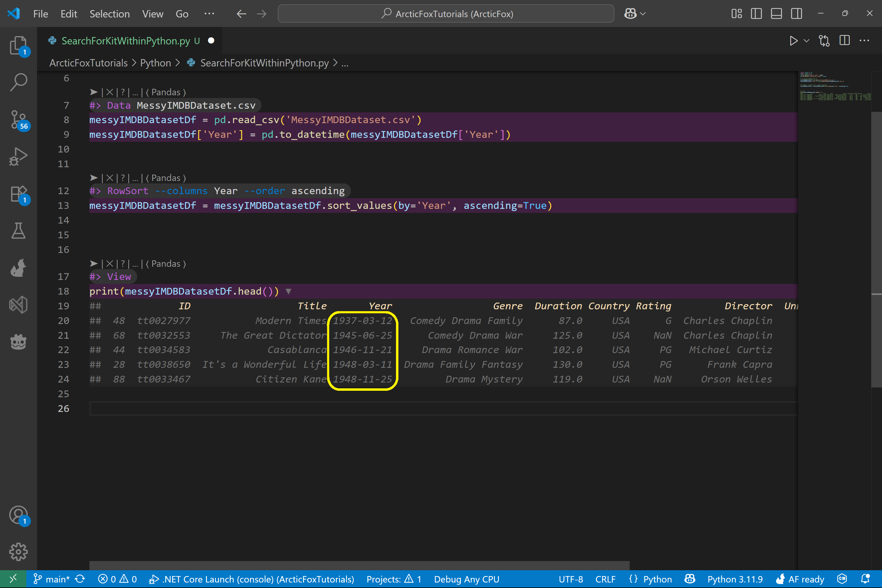Open the File menu
The image size is (882, 588).
click(40, 14)
